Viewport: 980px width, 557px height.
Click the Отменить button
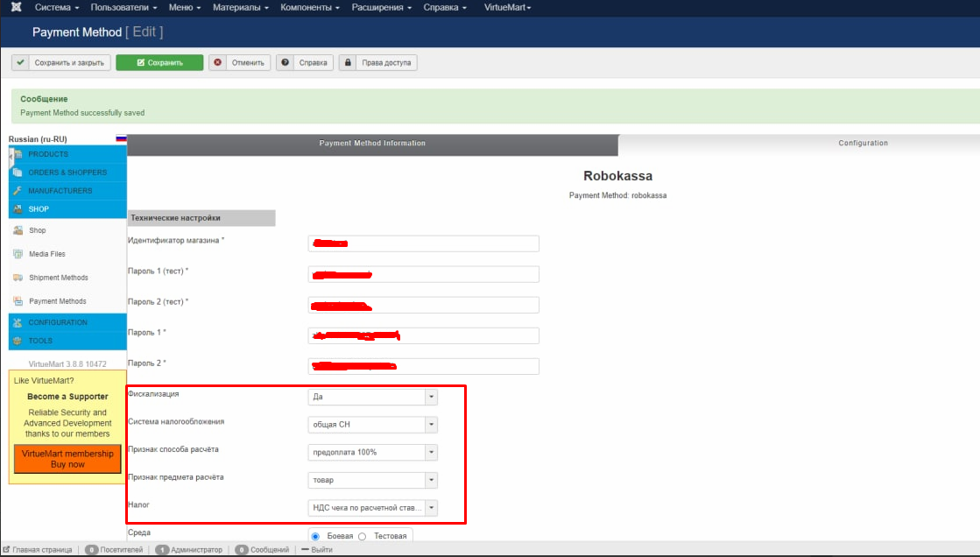(240, 62)
